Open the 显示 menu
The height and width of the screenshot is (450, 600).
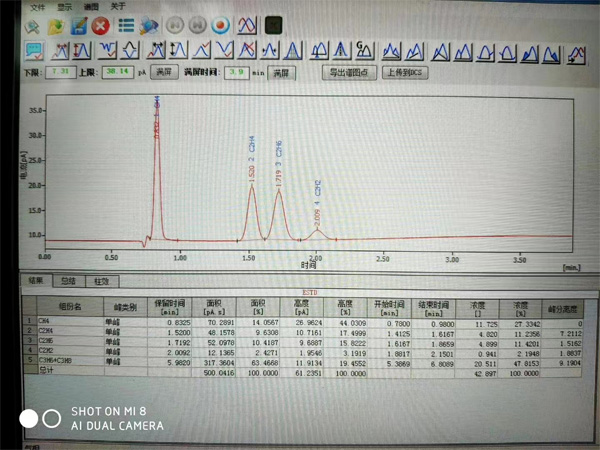[64, 6]
